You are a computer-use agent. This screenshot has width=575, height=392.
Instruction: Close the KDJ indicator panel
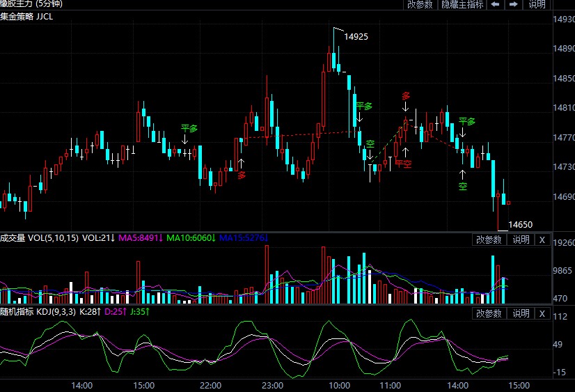coord(542,313)
